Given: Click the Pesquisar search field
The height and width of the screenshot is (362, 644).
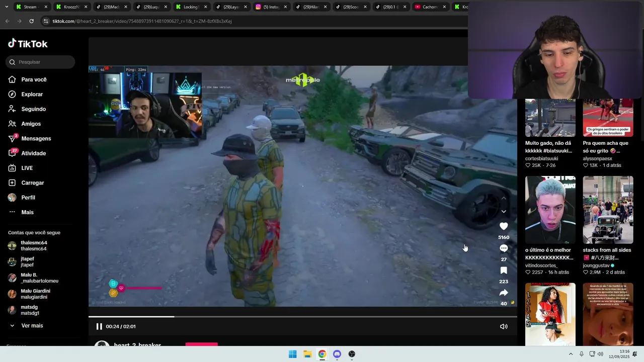Looking at the screenshot, I should pos(40,62).
